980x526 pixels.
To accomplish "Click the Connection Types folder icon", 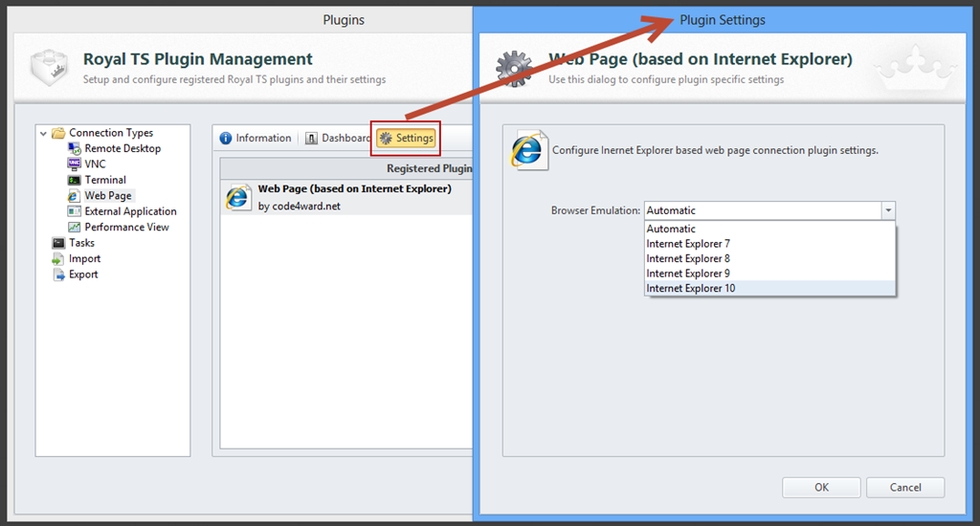I will 58,132.
